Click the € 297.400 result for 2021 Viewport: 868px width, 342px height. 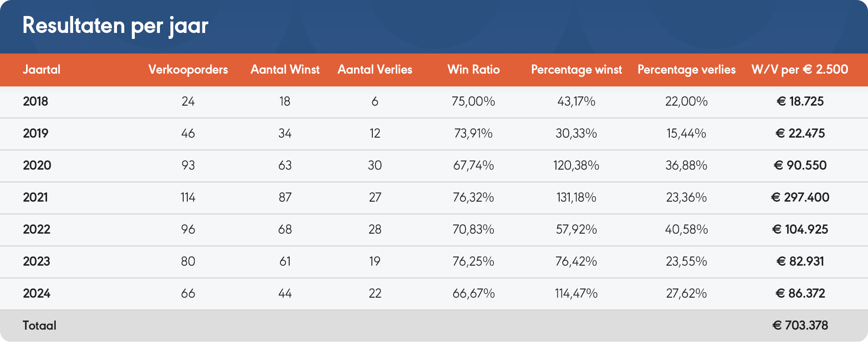tap(800, 198)
